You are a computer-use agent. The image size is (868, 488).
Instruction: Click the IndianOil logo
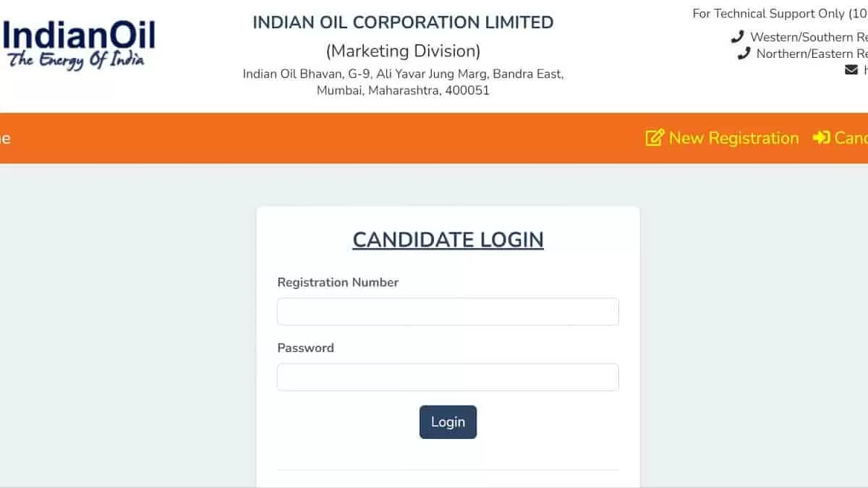tap(77, 40)
